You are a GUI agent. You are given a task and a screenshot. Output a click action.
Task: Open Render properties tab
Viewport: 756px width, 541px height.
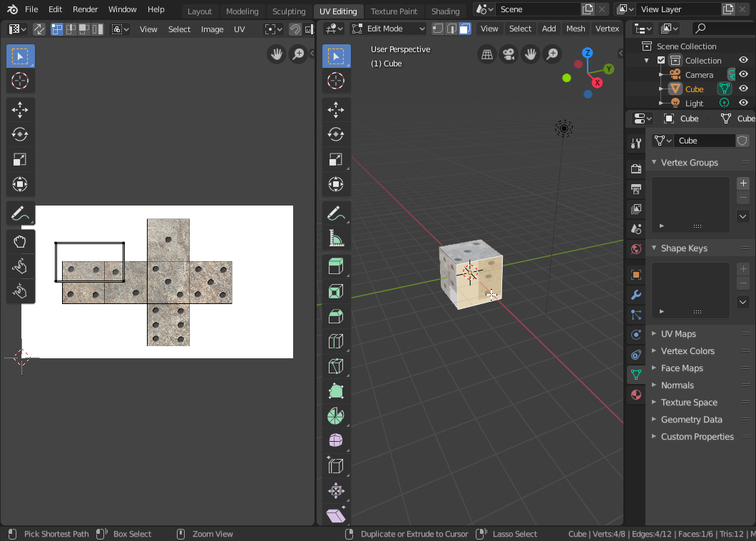pyautogui.click(x=636, y=168)
